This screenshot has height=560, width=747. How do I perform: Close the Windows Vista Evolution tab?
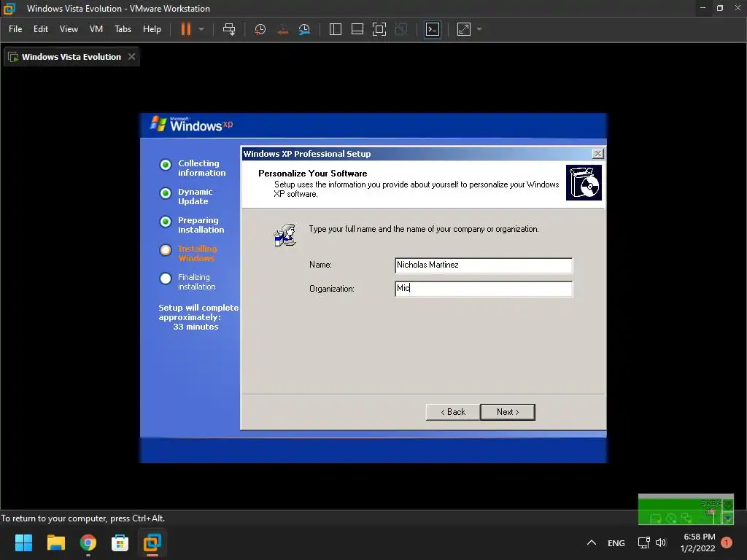coord(132,57)
